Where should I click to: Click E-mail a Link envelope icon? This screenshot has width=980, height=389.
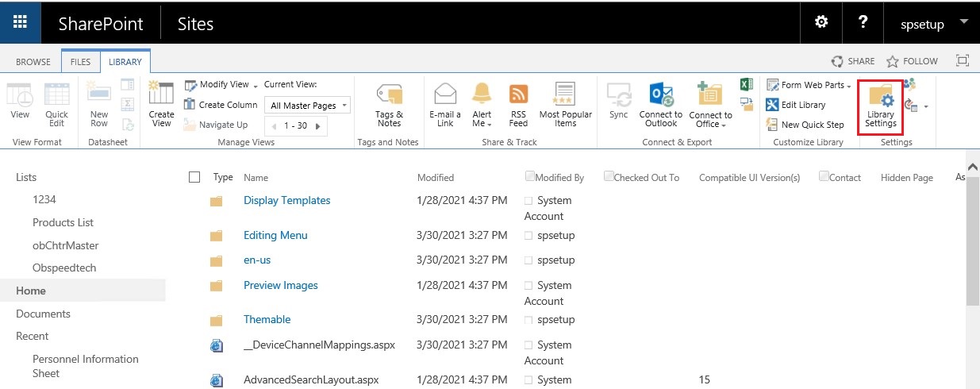[445, 94]
